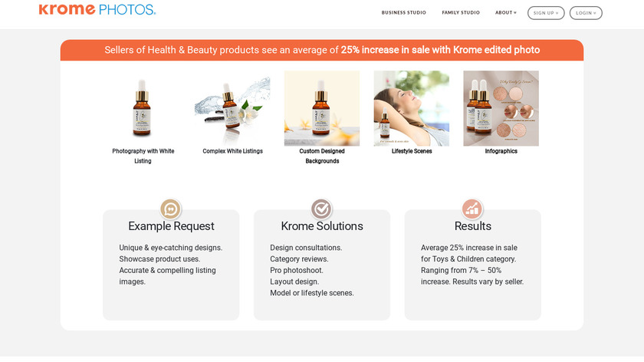The image size is (644, 362).
Task: Click the Results bar chart icon
Action: pos(472,209)
